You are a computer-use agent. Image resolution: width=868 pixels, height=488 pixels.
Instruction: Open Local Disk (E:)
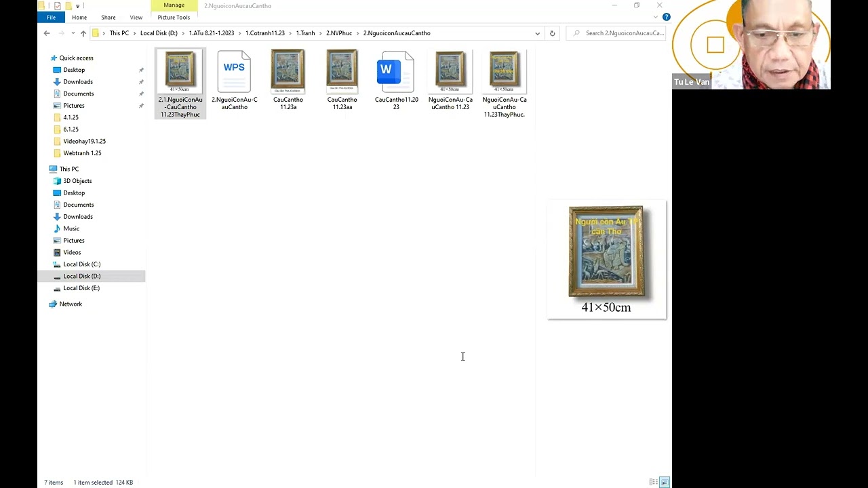click(x=81, y=288)
